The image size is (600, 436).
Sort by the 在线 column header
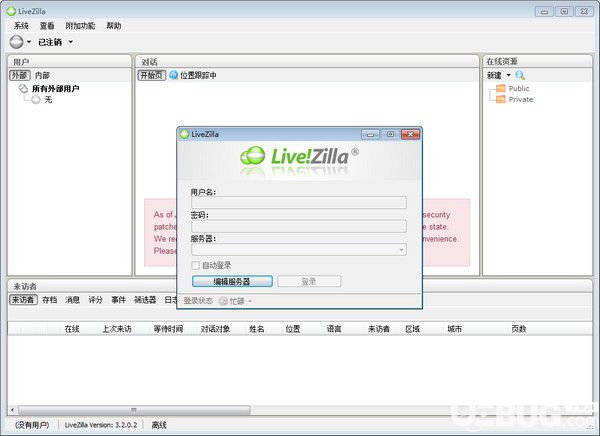pos(72,329)
